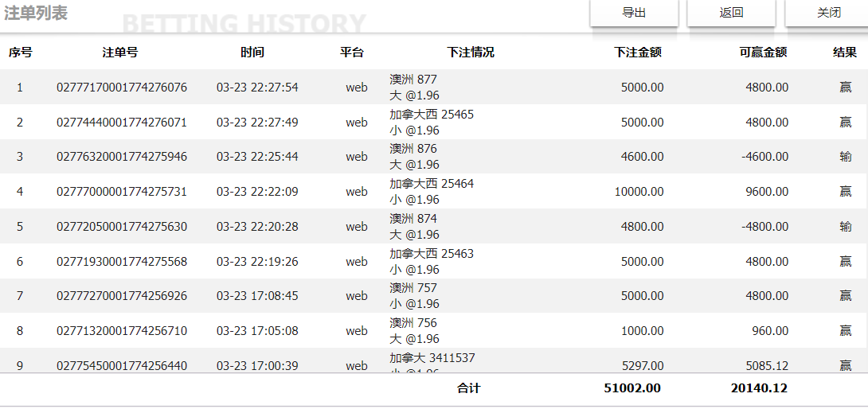
Task: Close the list with 关闭 button
Action: click(x=828, y=13)
